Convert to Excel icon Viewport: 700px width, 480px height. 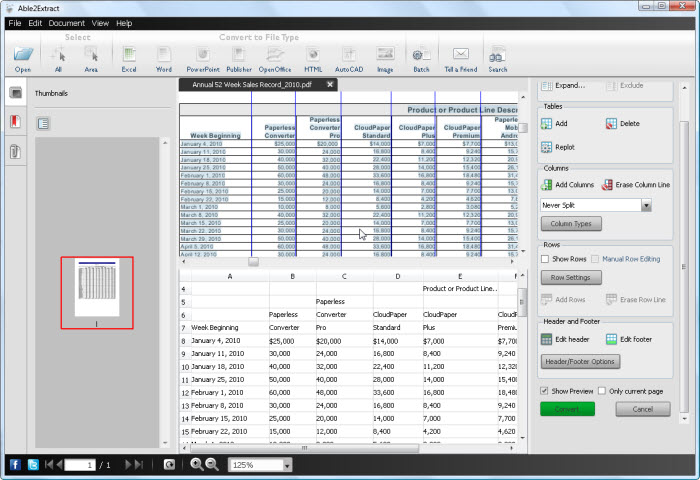[x=129, y=55]
